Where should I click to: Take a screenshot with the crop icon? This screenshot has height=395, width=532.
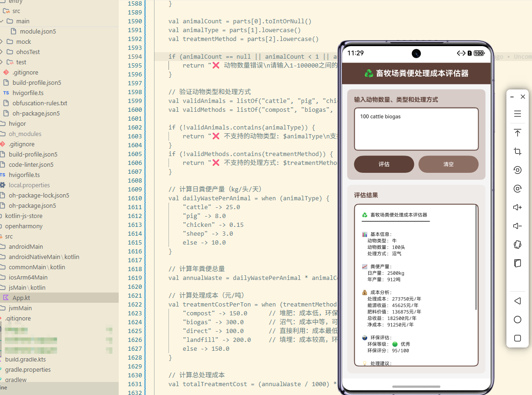(517, 151)
